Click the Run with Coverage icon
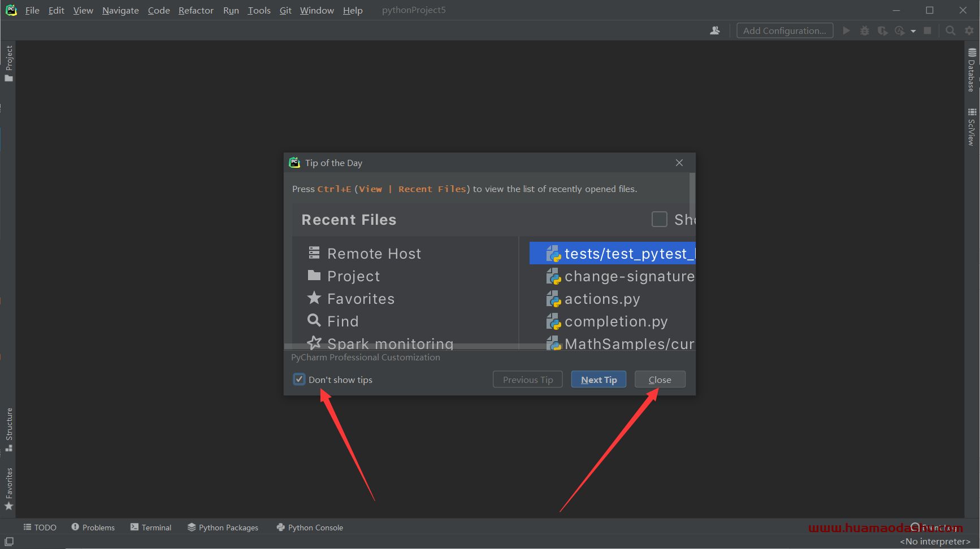Screen dimensions: 980x549 tap(882, 30)
